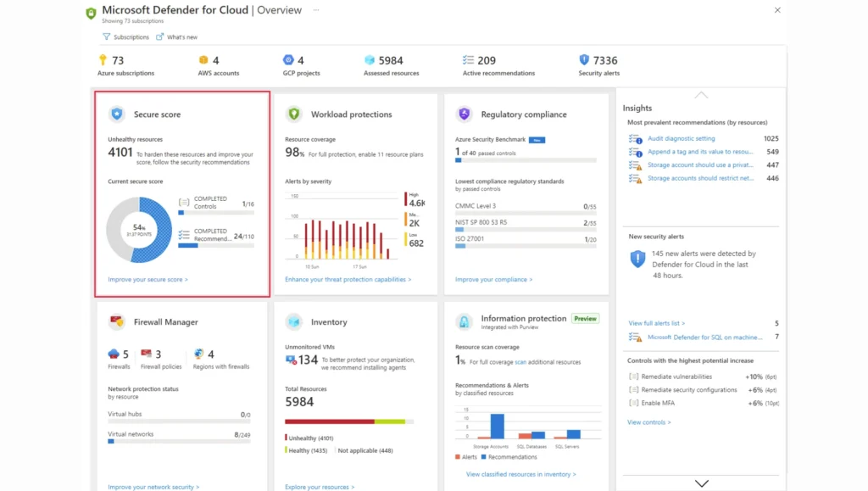
Task: Open Enhance your threat protection capabilities link
Action: pyautogui.click(x=348, y=280)
